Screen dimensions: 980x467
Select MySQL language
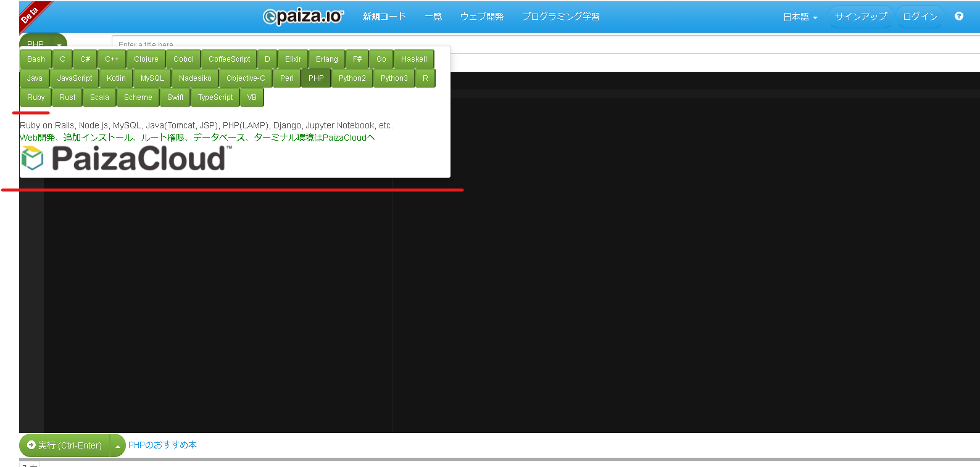tap(152, 78)
